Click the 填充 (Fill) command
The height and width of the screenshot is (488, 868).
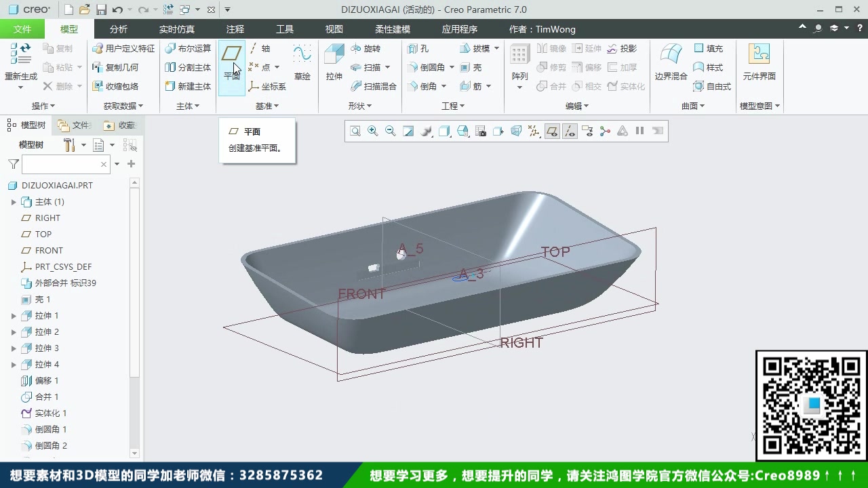(x=710, y=48)
